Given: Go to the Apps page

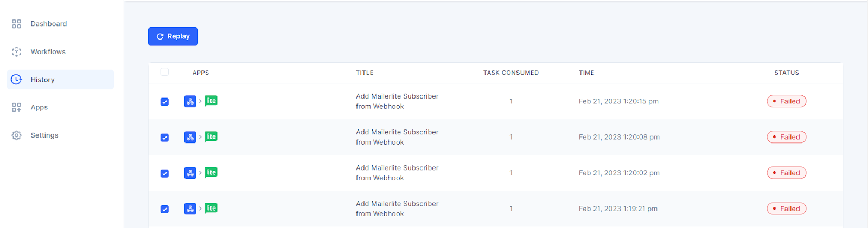Looking at the screenshot, I should pos(39,107).
